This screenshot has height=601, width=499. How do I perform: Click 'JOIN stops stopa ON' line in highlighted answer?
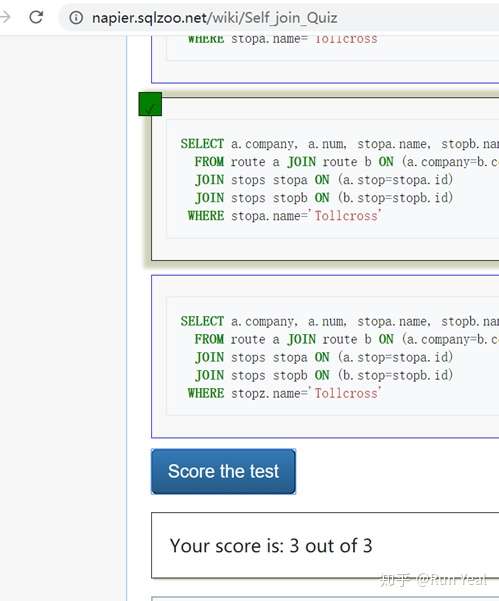coord(324,180)
